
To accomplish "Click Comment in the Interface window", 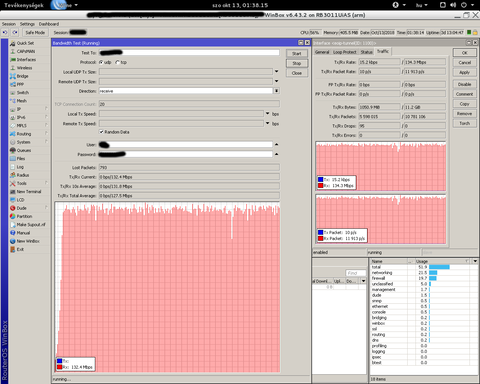I will click(x=464, y=94).
